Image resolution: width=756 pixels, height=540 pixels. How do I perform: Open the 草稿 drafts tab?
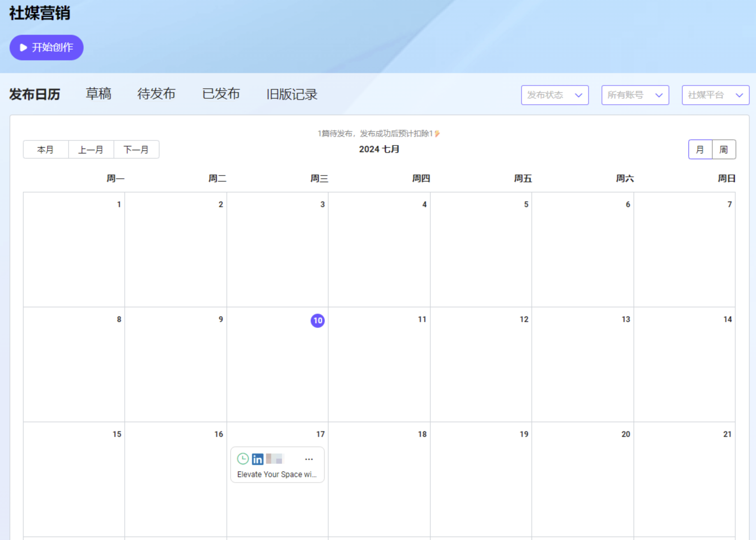98,94
